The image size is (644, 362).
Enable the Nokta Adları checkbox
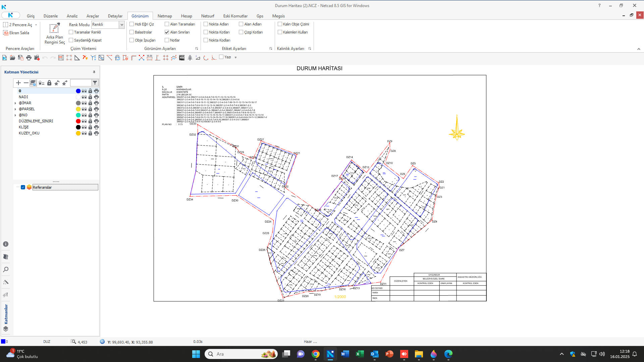206,24
